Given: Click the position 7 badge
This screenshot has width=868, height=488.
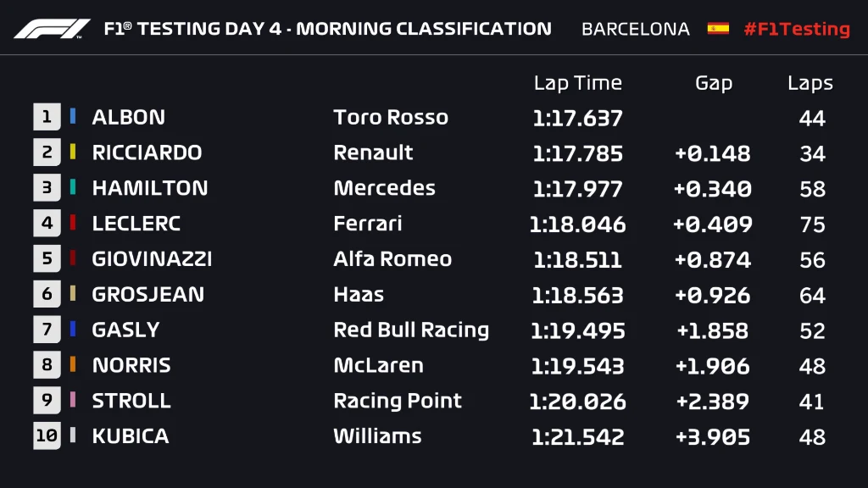Looking at the screenshot, I should pyautogui.click(x=47, y=330).
